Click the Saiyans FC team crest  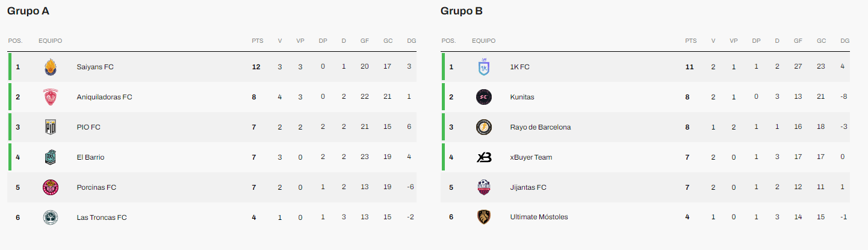click(51, 67)
